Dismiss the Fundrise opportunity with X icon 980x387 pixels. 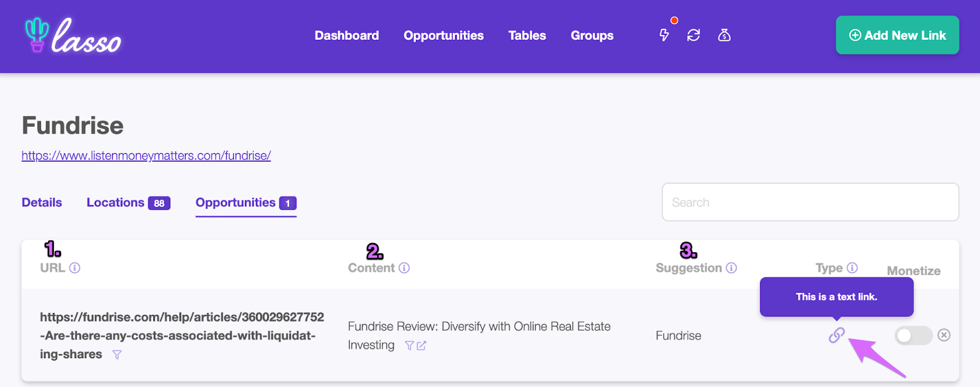point(944,335)
